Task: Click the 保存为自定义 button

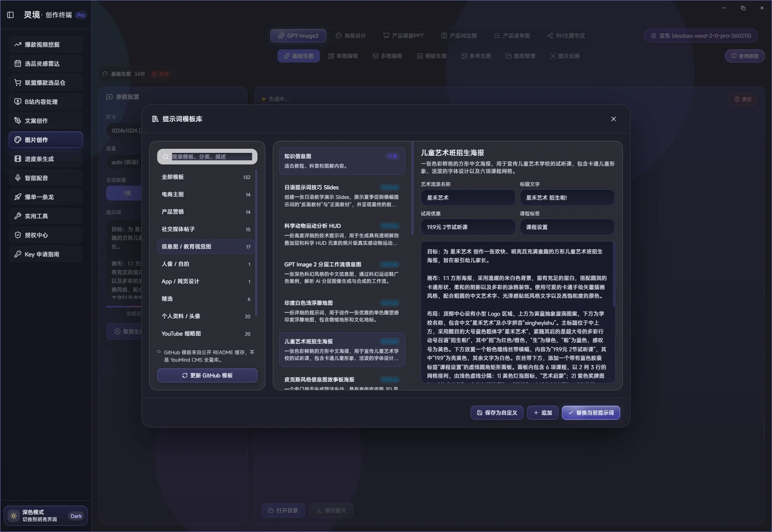Action: [497, 413]
